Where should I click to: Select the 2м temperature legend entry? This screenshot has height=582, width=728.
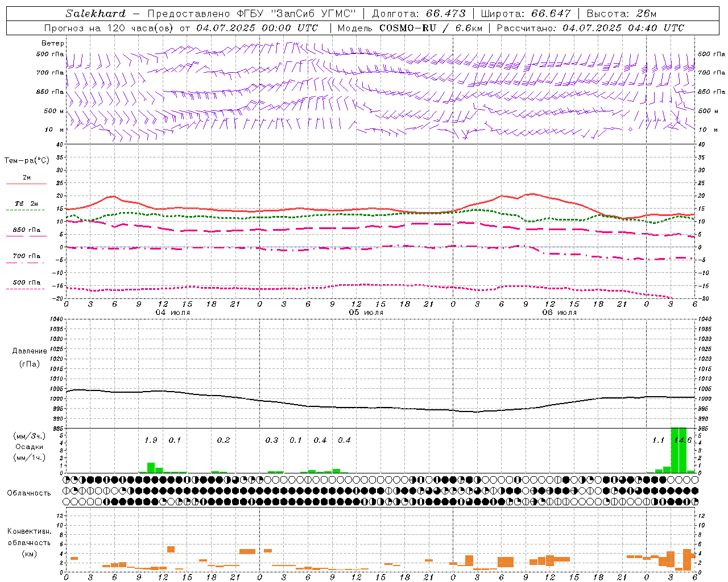click(27, 178)
